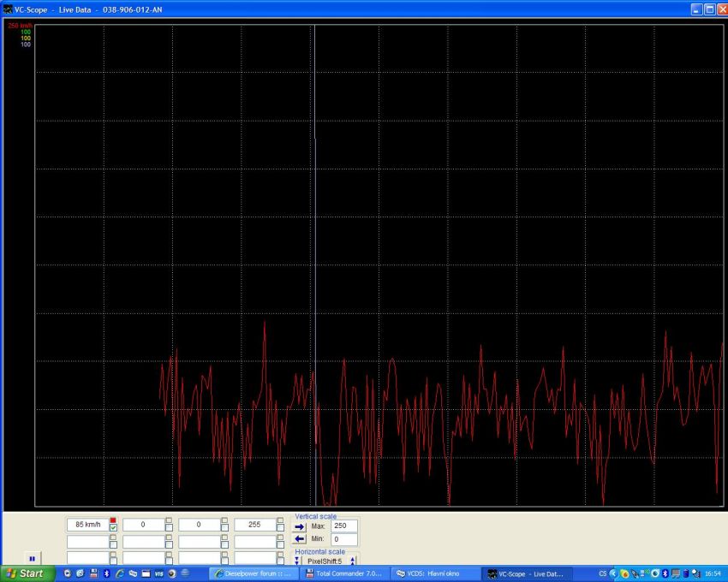Uncheck the 85 km/h channel checkbox
This screenshot has height=582, width=728.
[x=113, y=528]
